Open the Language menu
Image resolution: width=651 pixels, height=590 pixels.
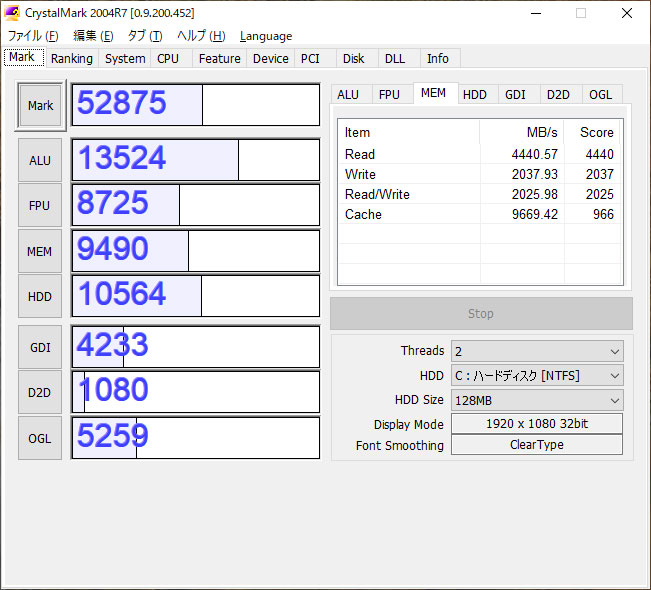(x=266, y=36)
